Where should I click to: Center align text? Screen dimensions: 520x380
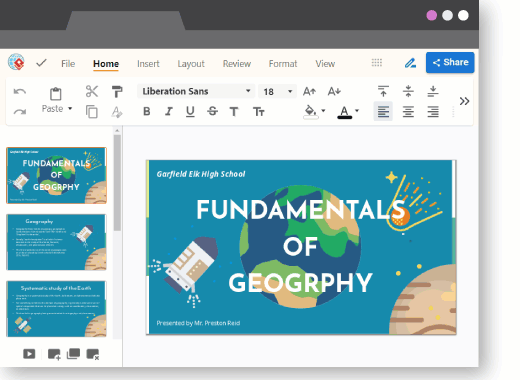pyautogui.click(x=408, y=112)
